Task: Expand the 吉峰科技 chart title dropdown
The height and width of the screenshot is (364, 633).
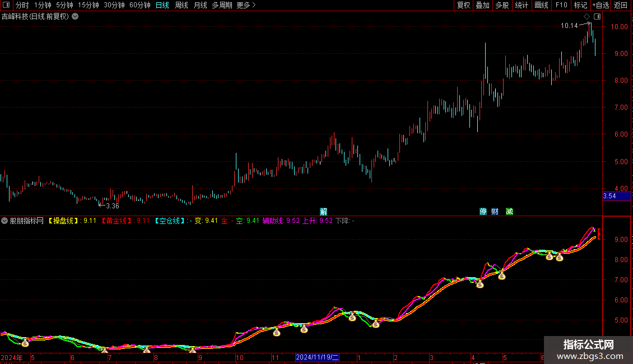Action: (x=75, y=17)
